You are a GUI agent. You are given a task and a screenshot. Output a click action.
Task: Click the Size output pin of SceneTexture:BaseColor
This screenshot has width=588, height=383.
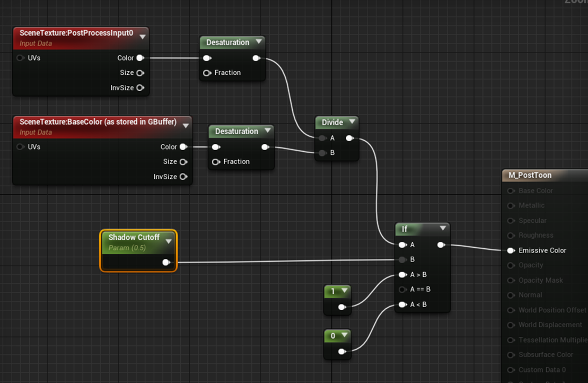coord(183,162)
